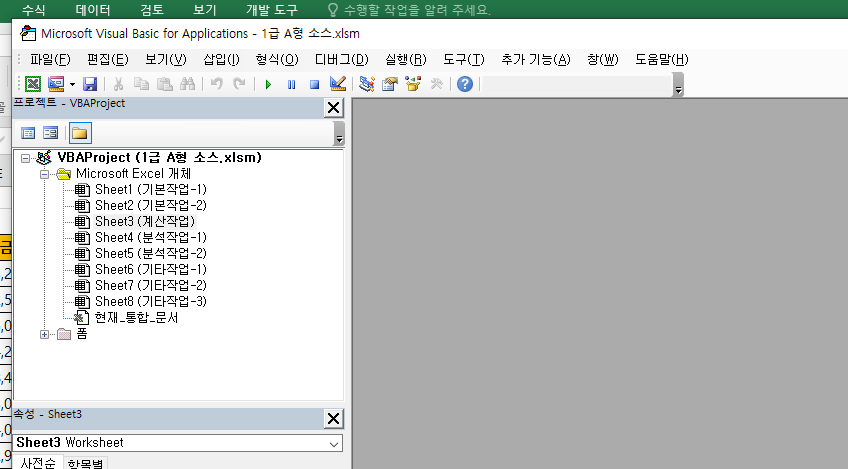Viewport: 848px width, 469px height.
Task: Click the Break pause icon
Action: point(292,84)
